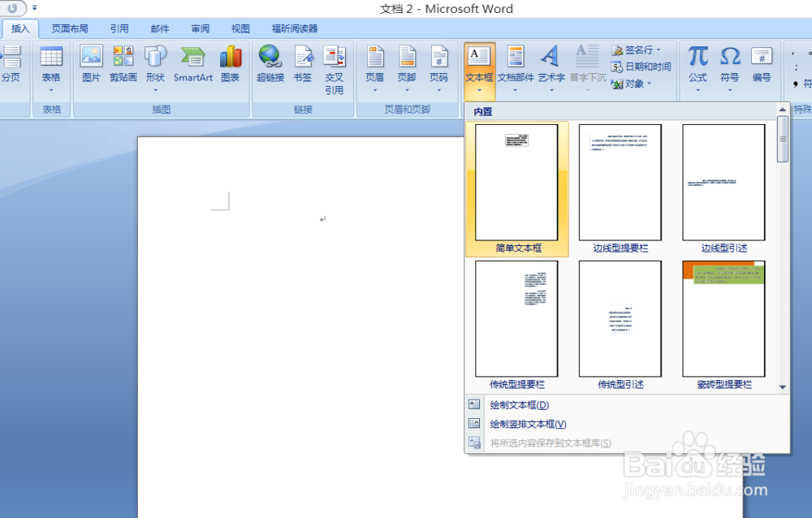Insert a SmartArt graphic
Image resolution: width=812 pixels, height=518 pixels.
[192, 63]
